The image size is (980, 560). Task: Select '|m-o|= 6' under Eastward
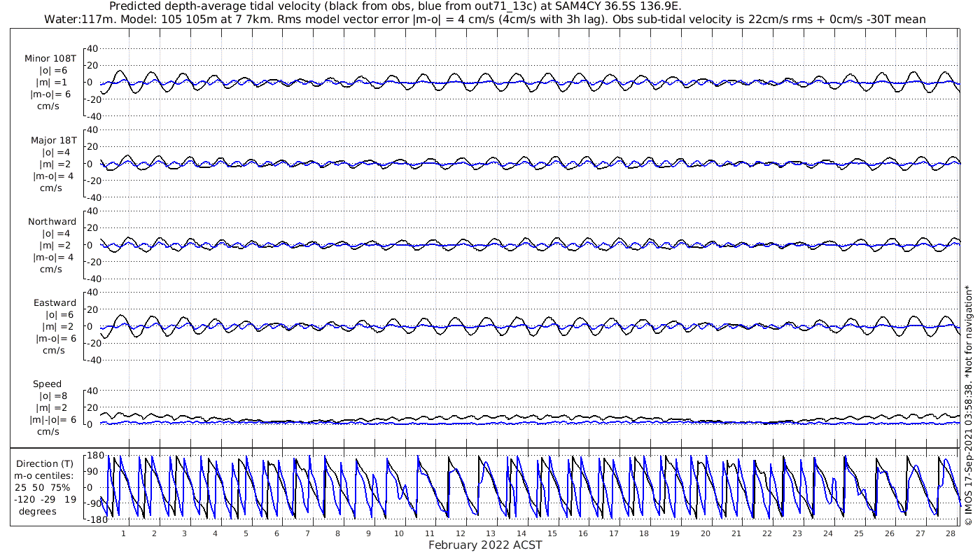[55, 339]
